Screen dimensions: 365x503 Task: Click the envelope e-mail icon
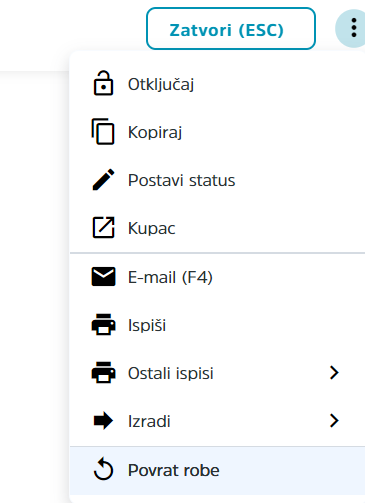click(x=103, y=276)
